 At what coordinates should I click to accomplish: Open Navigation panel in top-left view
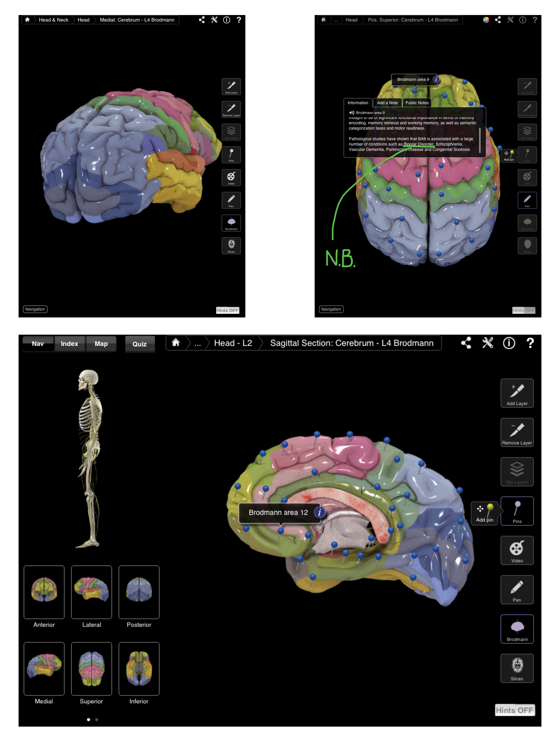[35, 309]
